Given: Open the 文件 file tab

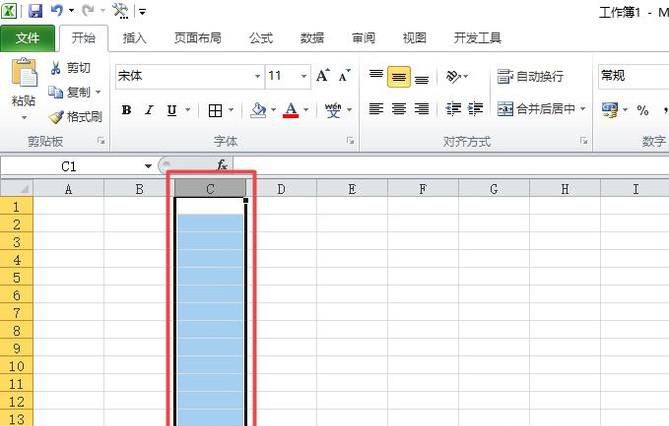Looking at the screenshot, I should [x=27, y=38].
